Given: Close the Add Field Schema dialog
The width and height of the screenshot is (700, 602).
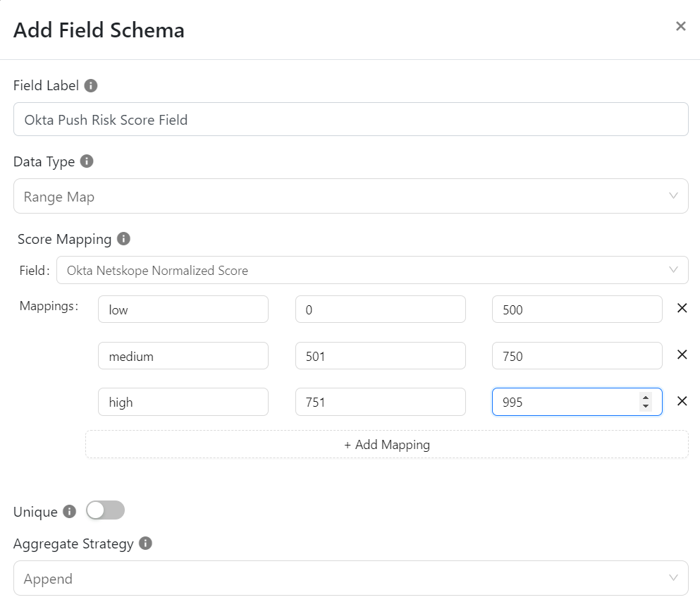Looking at the screenshot, I should (x=680, y=26).
